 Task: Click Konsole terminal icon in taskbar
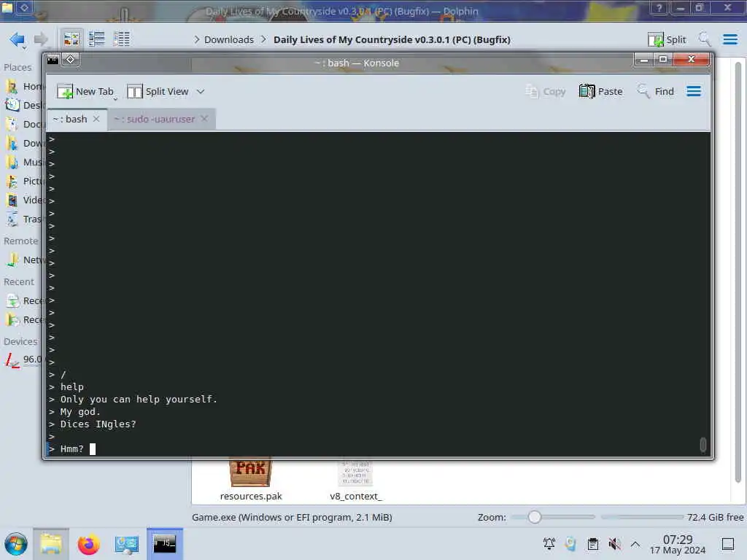click(x=164, y=544)
